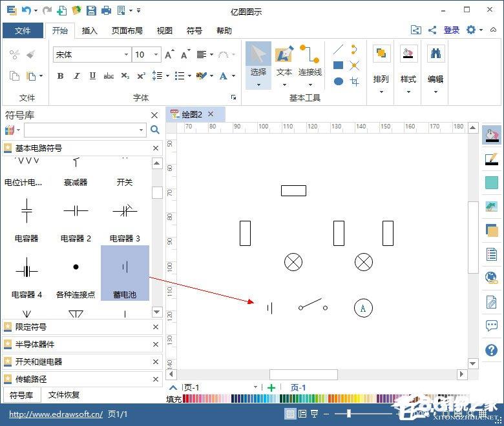
Task: Open settings gear dropdown
Action: 474,30
